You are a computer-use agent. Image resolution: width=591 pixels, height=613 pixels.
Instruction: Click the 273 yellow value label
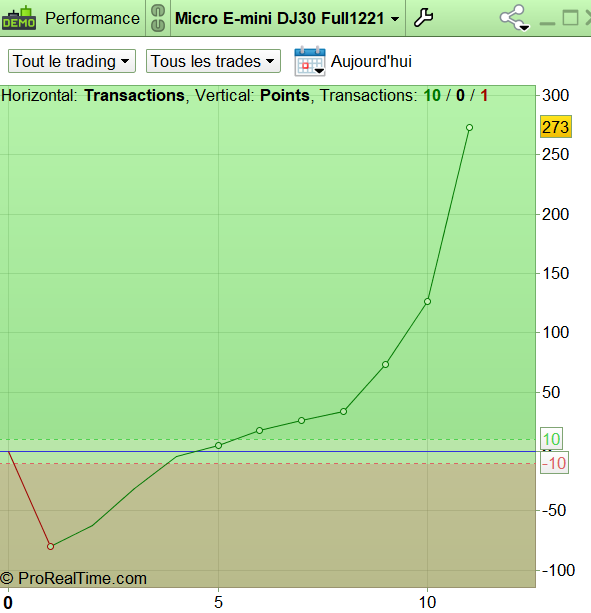pos(556,127)
